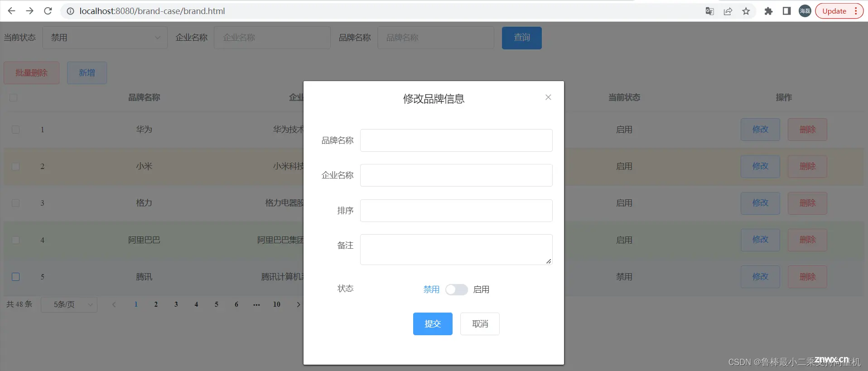Click the 禁用 label beside the switch
The width and height of the screenshot is (868, 371).
431,289
